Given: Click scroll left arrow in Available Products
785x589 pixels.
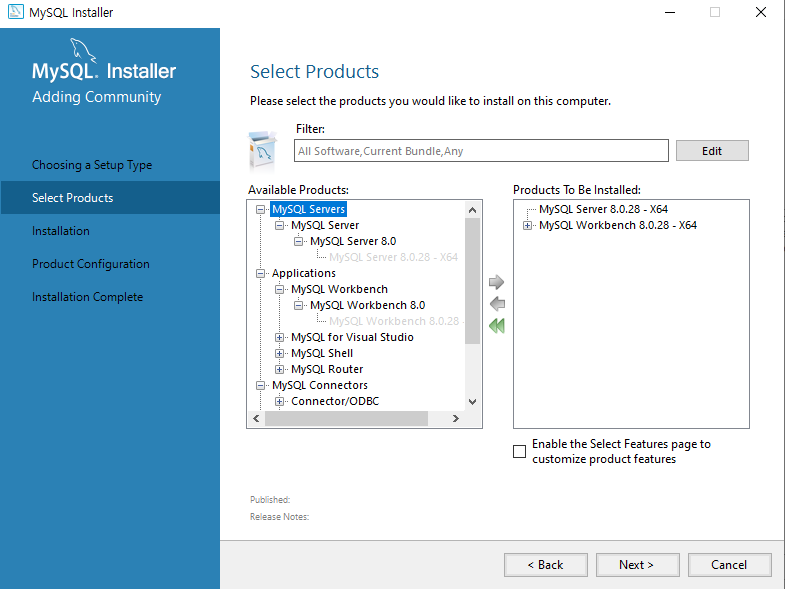Looking at the screenshot, I should tap(256, 418).
